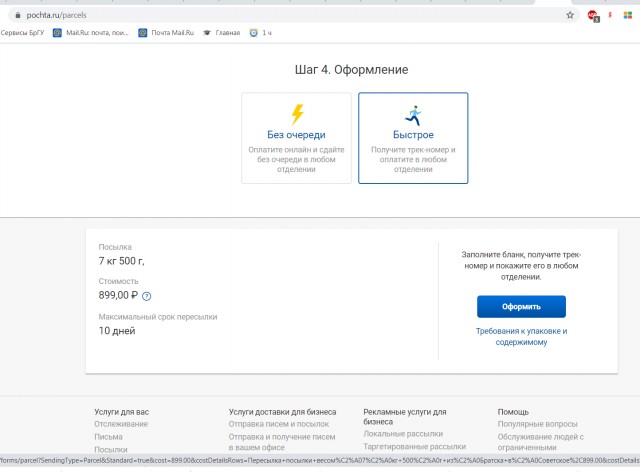
Task: Click the running man icon
Action: point(413,115)
